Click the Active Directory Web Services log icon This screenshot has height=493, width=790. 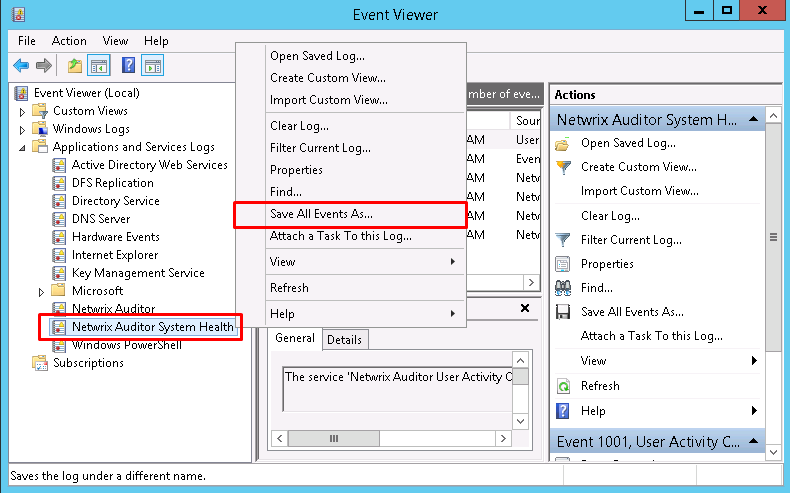(x=59, y=165)
